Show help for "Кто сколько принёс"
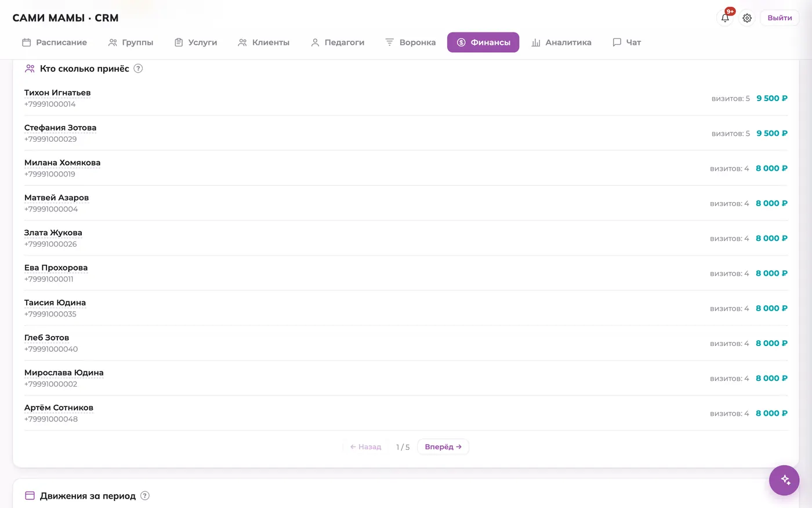This screenshot has width=812, height=508. pyautogui.click(x=138, y=69)
